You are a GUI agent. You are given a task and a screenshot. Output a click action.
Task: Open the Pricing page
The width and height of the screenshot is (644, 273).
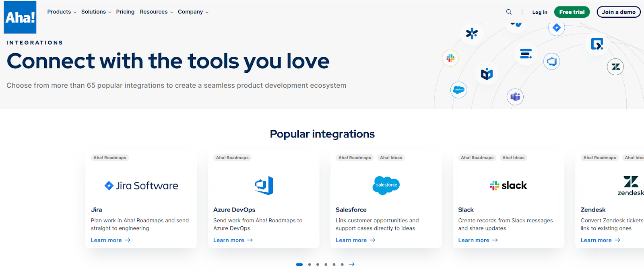(125, 12)
